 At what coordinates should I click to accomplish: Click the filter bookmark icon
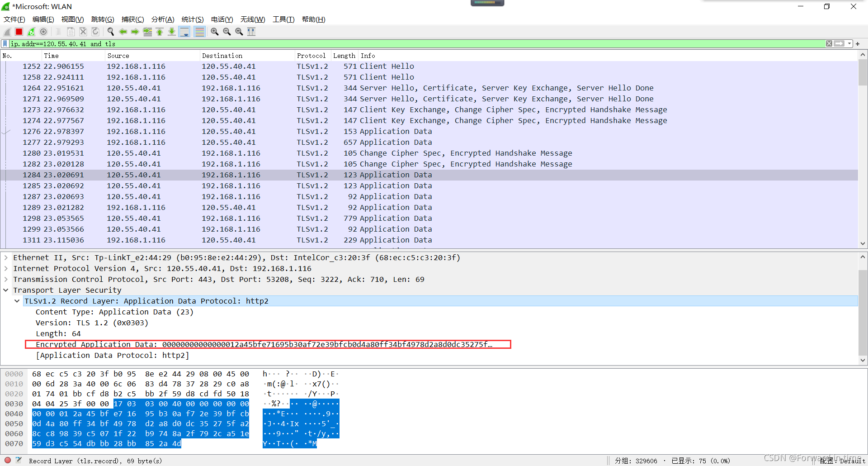click(x=5, y=44)
